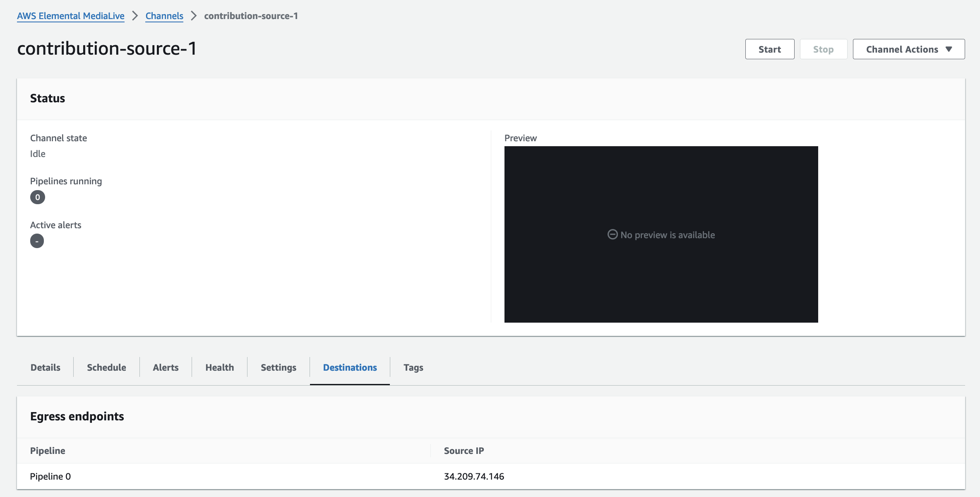The width and height of the screenshot is (980, 497).
Task: Open the Tags tab
Action: click(413, 367)
